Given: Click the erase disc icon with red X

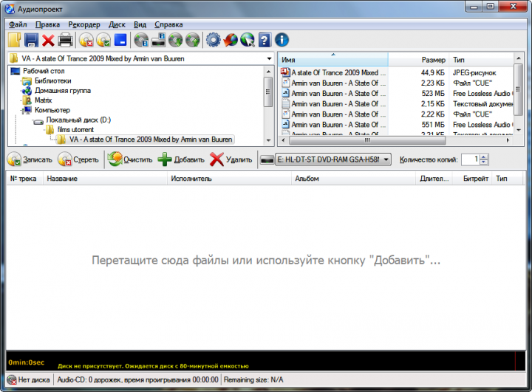Looking at the screenshot, I should pyautogui.click(x=86, y=40).
